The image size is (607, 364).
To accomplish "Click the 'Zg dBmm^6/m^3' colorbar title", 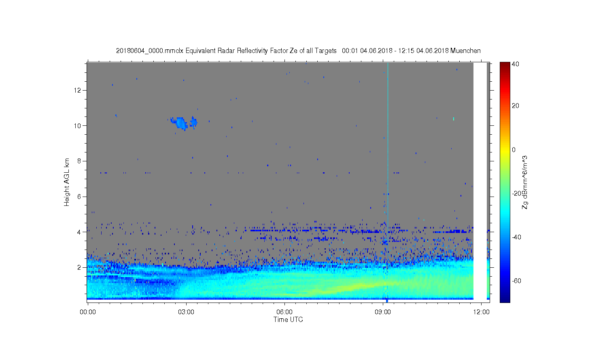I will (x=525, y=182).
